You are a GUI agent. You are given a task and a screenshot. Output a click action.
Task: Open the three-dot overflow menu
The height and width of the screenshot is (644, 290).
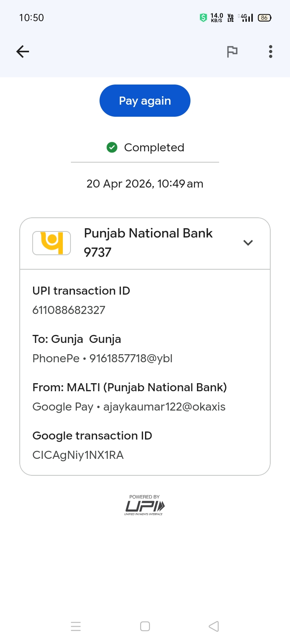point(271,52)
